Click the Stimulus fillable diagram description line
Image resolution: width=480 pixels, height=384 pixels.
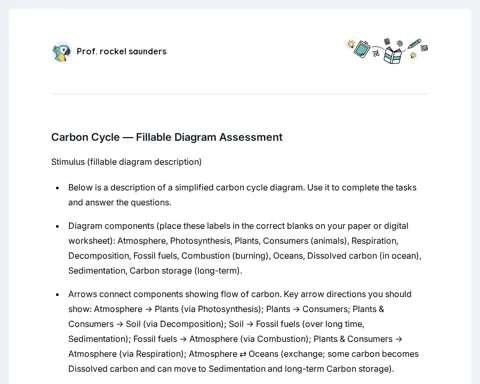126,162
